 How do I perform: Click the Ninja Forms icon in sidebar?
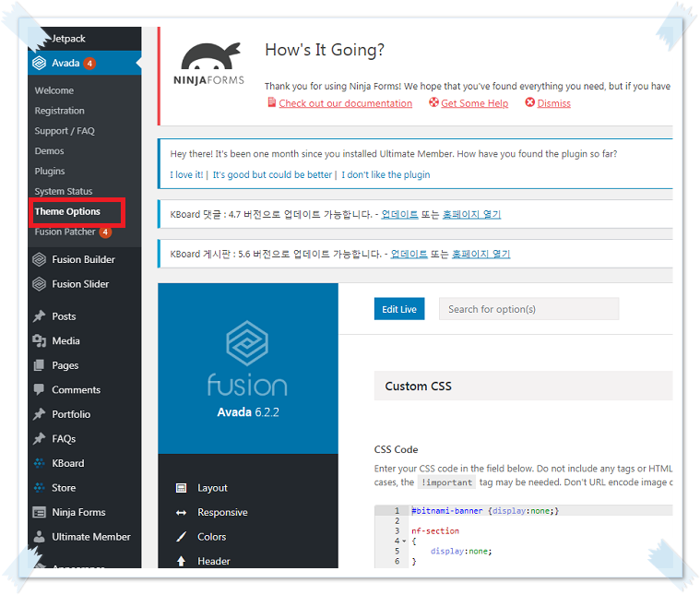pyautogui.click(x=40, y=512)
